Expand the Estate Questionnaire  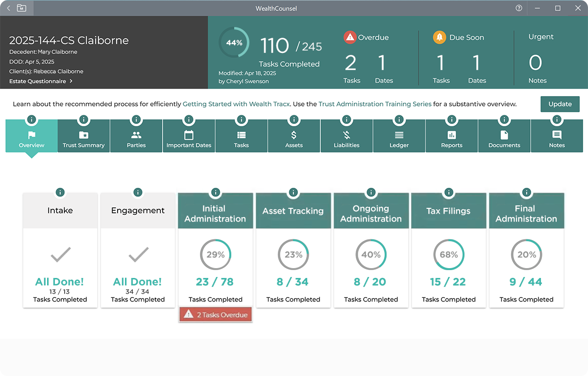pos(41,81)
